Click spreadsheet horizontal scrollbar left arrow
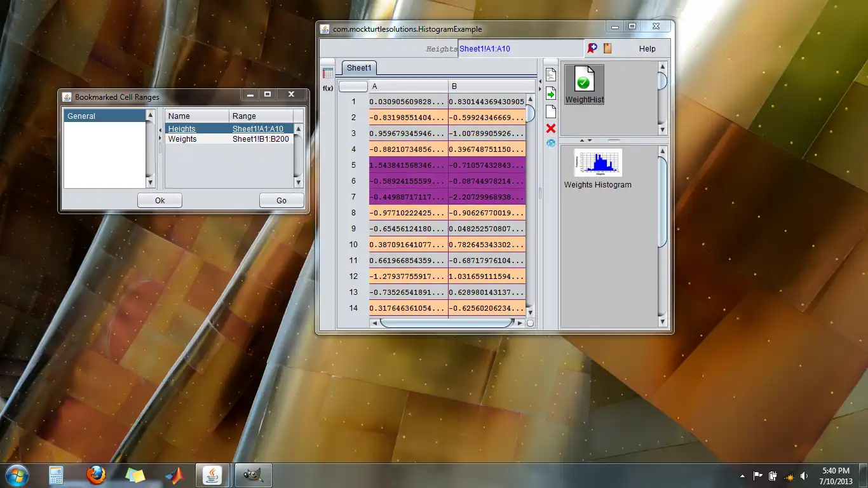This screenshot has height=488, width=868. point(374,323)
